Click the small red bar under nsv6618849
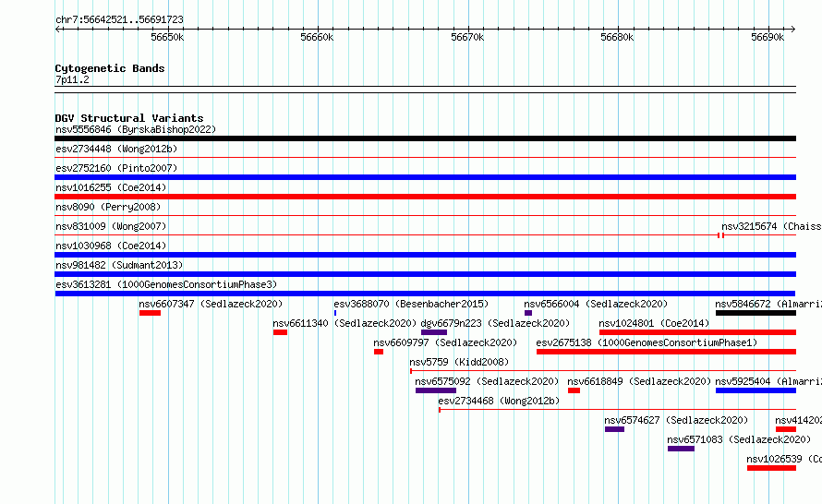Image resolution: width=822 pixels, height=504 pixels. 574,390
